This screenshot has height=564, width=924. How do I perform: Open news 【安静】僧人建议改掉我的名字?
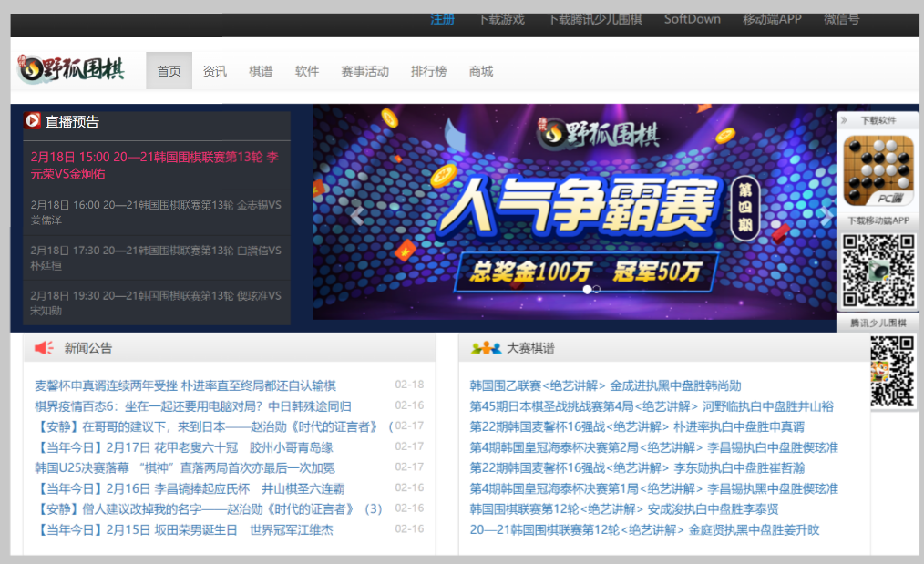(x=208, y=509)
